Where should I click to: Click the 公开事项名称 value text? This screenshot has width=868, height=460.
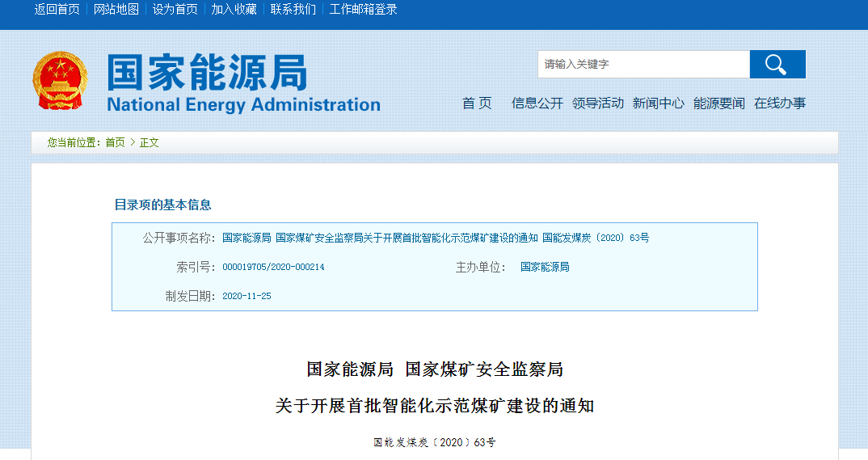coord(436,238)
